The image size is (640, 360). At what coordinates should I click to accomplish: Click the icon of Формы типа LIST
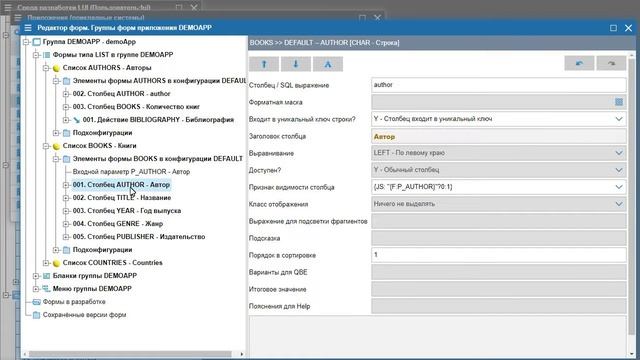pos(47,55)
